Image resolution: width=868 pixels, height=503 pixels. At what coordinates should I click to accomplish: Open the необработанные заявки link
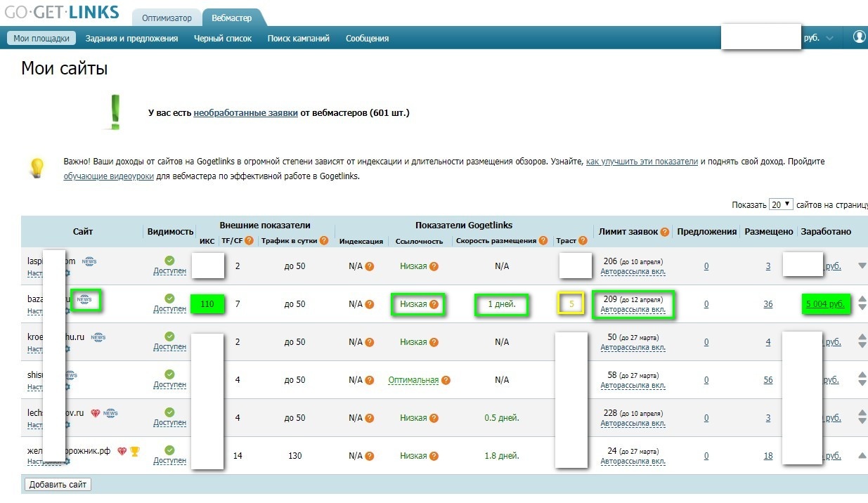pos(245,112)
